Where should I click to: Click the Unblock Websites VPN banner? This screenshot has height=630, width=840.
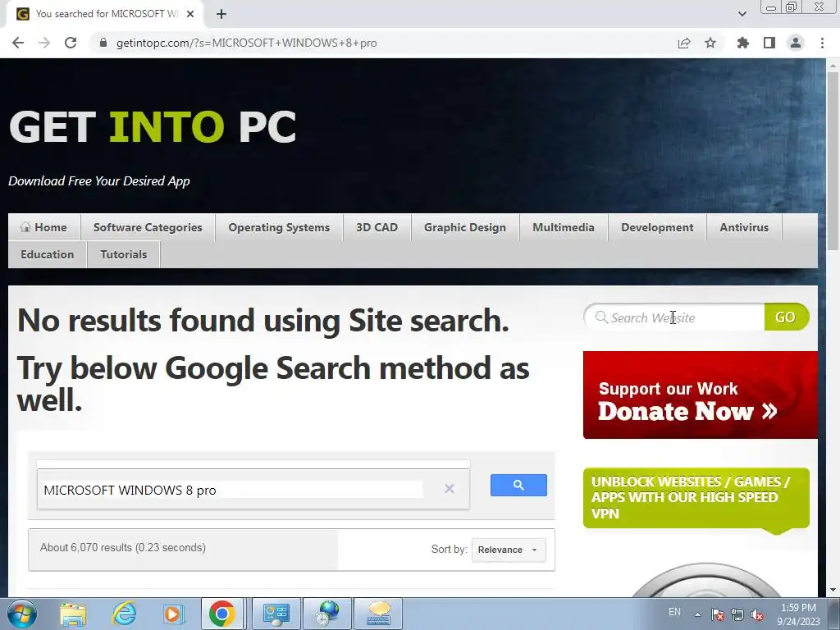(x=696, y=498)
